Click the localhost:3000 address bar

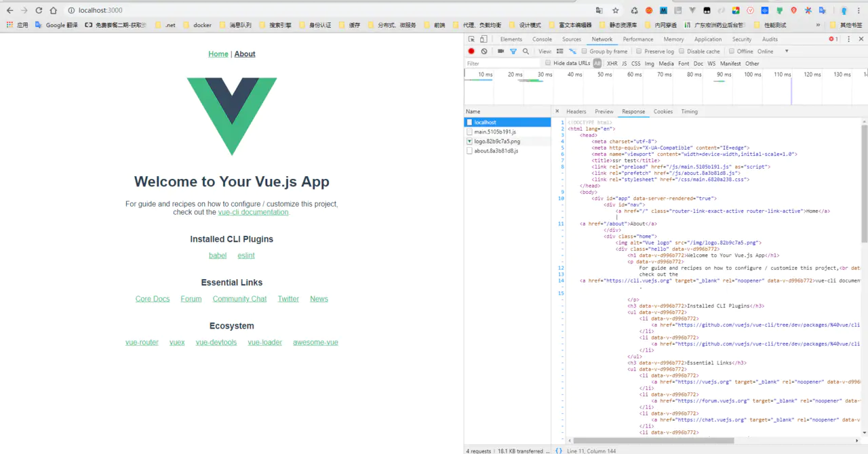pos(325,10)
